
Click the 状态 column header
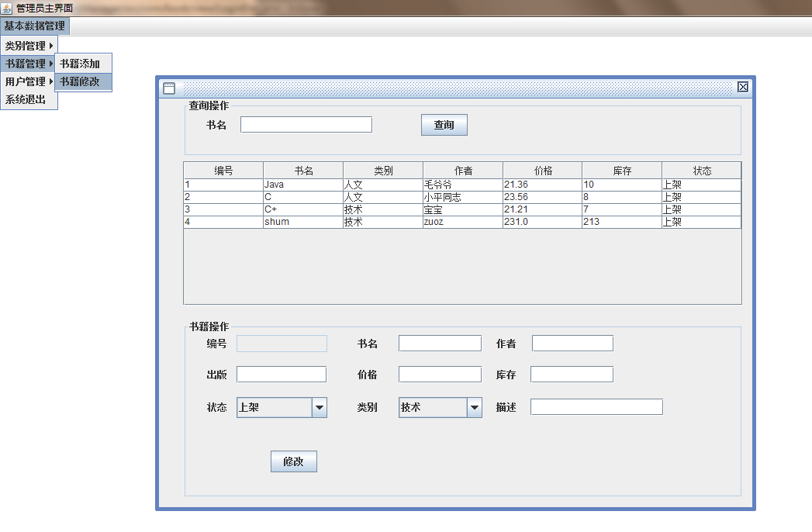tap(702, 171)
